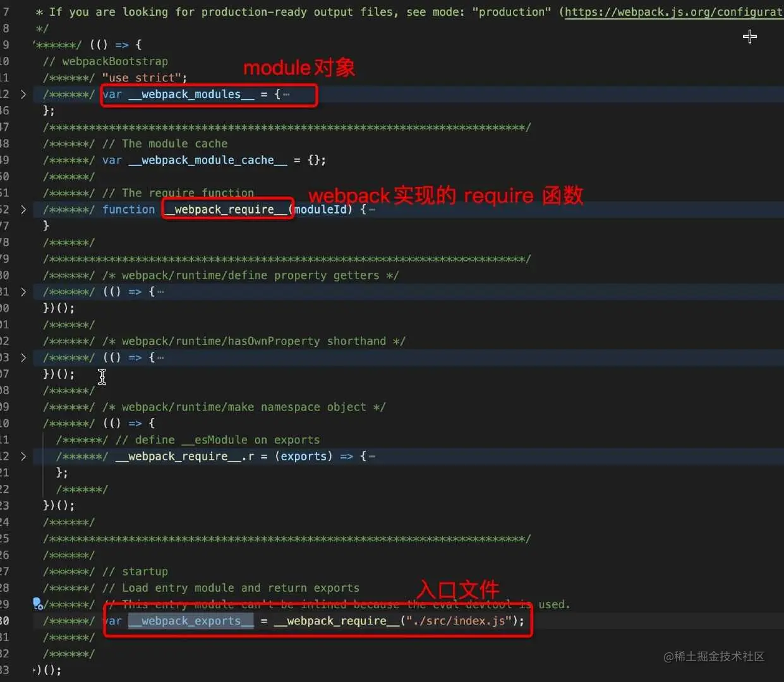Click the lightbulb code action icon

pyautogui.click(x=37, y=604)
